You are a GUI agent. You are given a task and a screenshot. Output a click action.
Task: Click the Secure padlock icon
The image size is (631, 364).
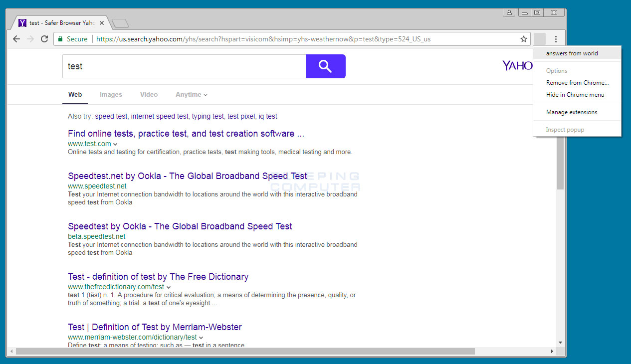(61, 38)
